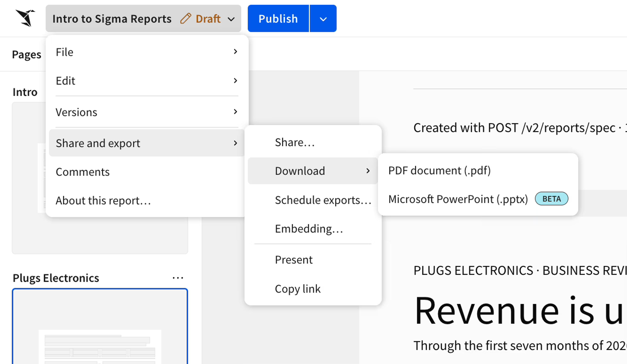Download as PDF document (.pdf)
627x364 pixels.
(x=478, y=170)
